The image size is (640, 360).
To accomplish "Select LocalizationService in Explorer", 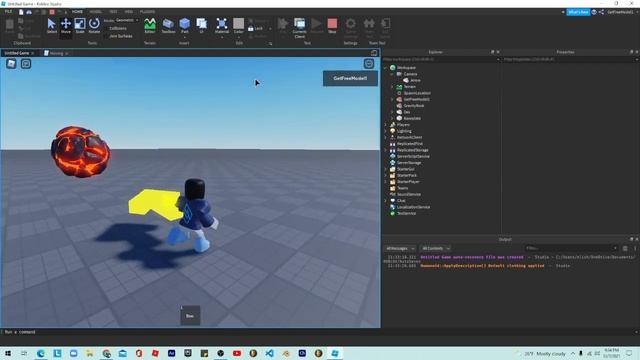I will (413, 207).
